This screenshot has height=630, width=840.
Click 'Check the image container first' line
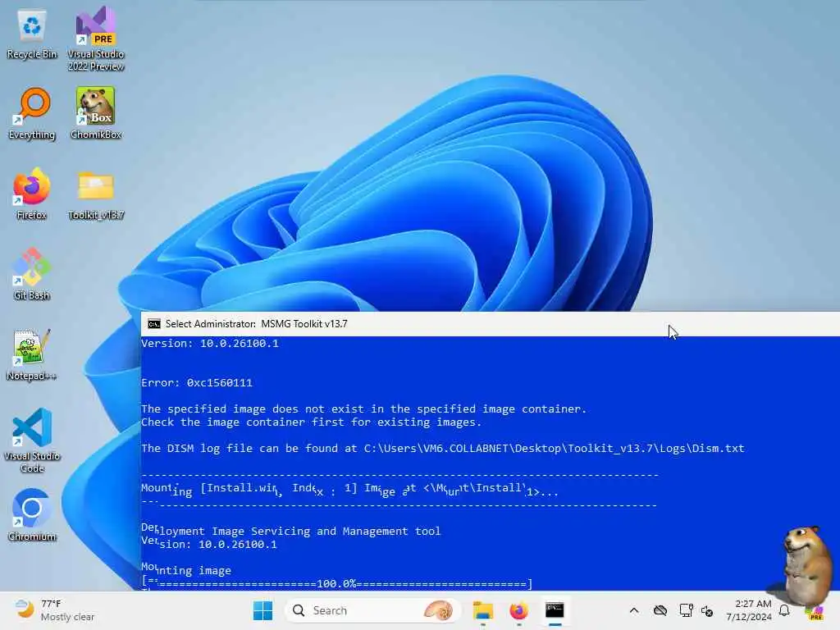(x=311, y=422)
